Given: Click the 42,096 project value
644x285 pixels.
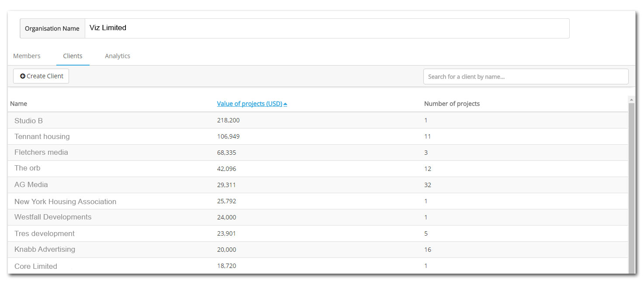Looking at the screenshot, I should point(226,169).
